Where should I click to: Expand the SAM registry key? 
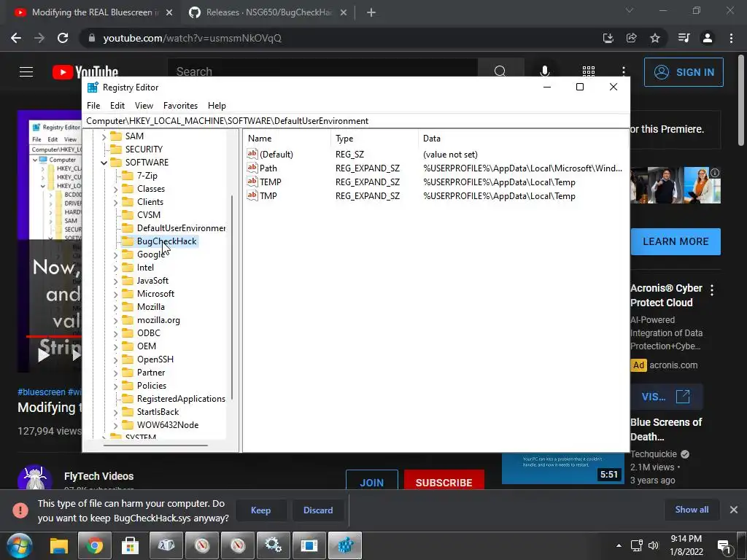104,136
